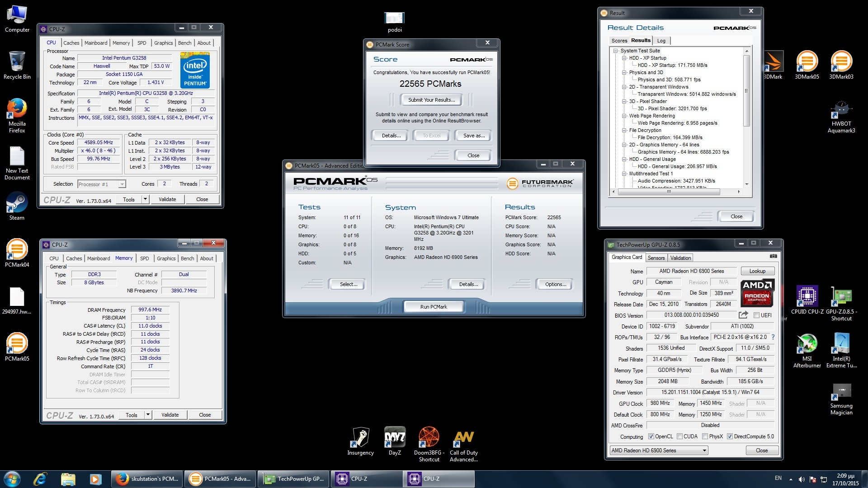The width and height of the screenshot is (868, 488).
Task: Switch to the Sensors tab in GPU-Z
Action: [656, 258]
